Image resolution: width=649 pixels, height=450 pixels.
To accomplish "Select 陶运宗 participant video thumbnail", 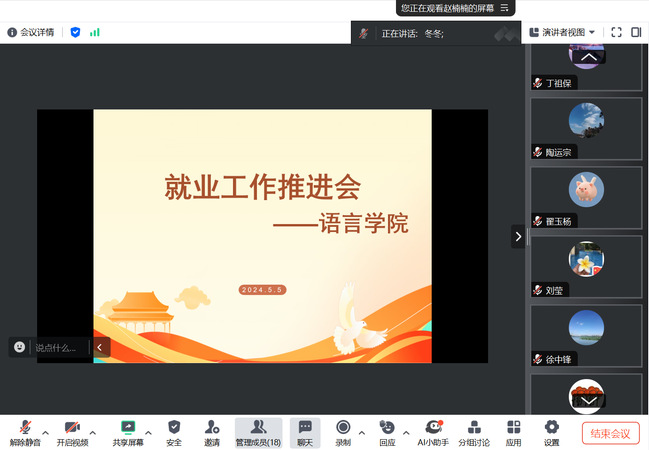I will (586, 129).
